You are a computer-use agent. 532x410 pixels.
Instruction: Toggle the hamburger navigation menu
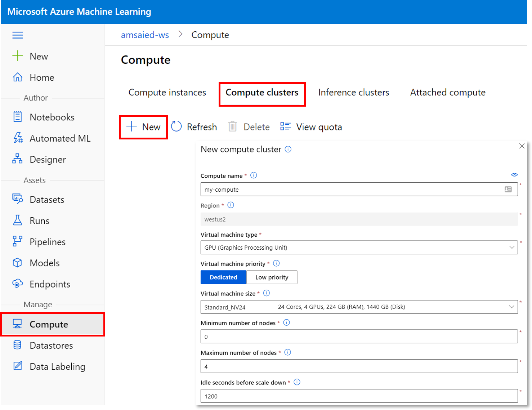pyautogui.click(x=18, y=35)
